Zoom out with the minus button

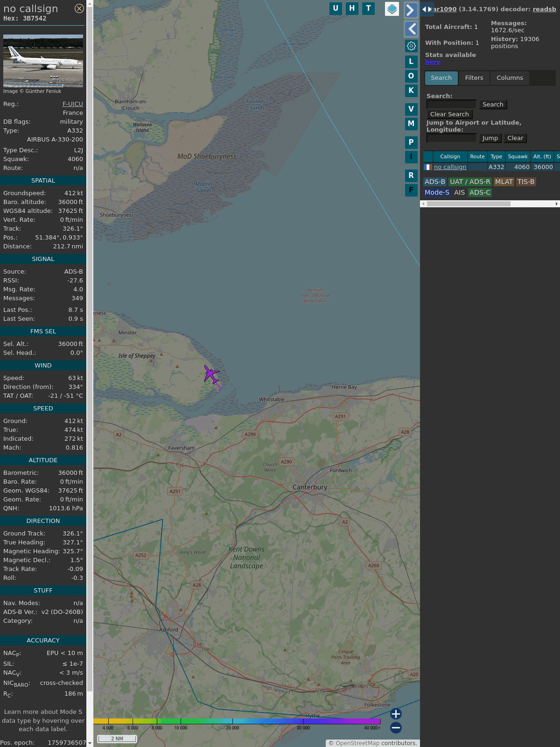pyautogui.click(x=396, y=727)
